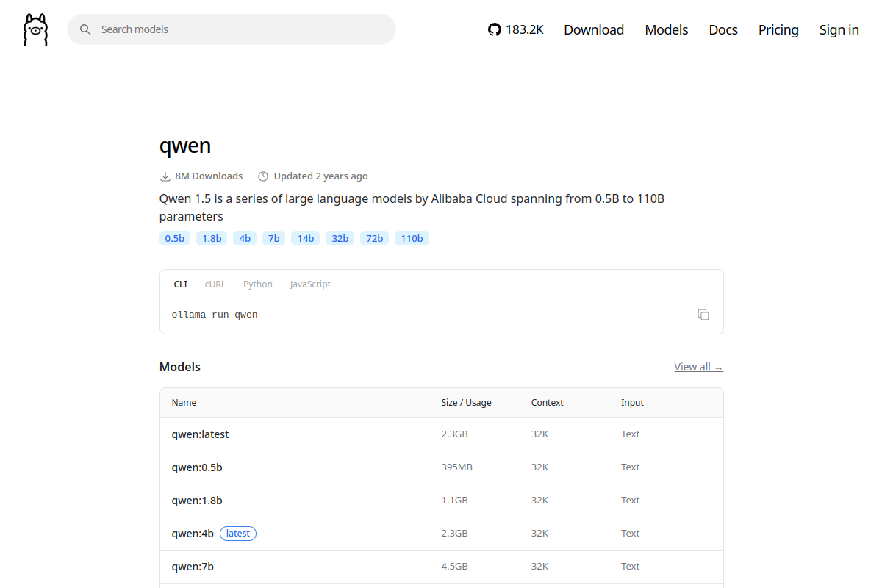Select the 4b size tag
882x588 pixels.
coord(245,238)
